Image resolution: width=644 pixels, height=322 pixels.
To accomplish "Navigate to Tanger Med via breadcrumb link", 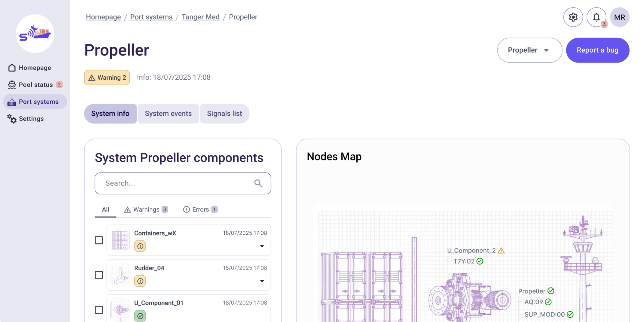I will click(x=200, y=17).
